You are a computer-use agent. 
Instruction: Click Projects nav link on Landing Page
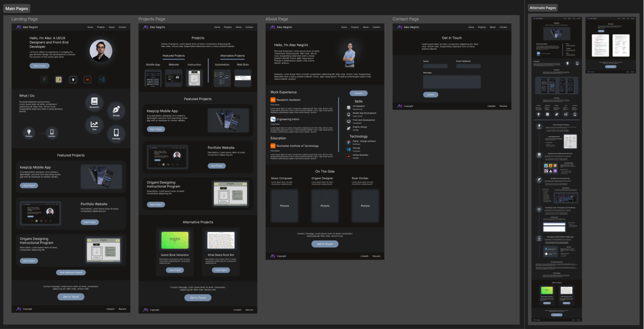pos(101,27)
